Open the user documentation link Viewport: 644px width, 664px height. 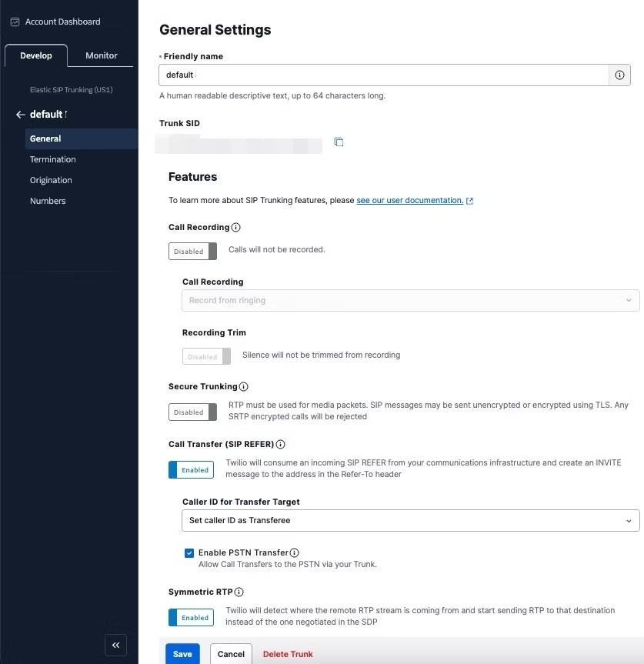click(411, 200)
